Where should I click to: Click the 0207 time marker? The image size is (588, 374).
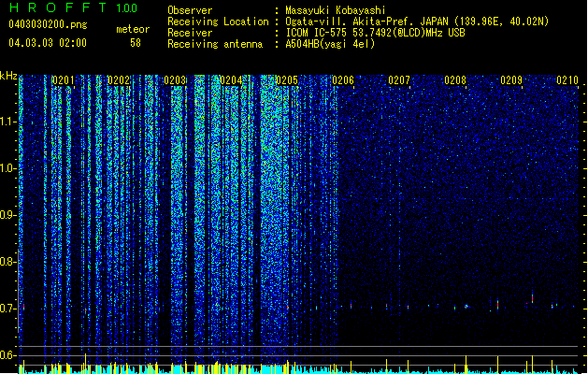pyautogui.click(x=399, y=80)
